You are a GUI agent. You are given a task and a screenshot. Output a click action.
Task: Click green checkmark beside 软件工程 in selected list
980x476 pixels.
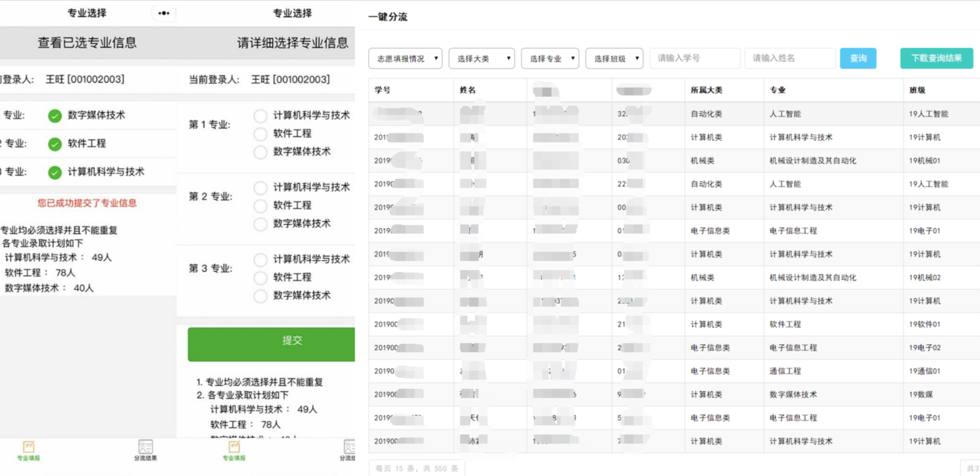pos(55,144)
